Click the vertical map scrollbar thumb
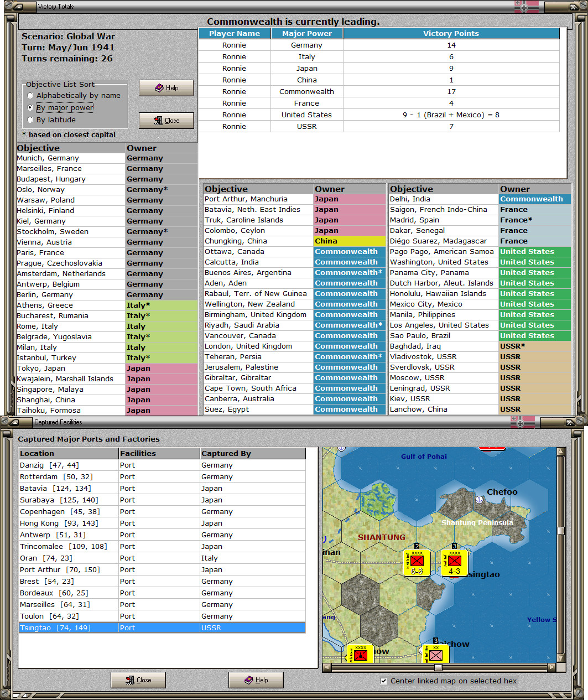Image resolution: width=588 pixels, height=700 pixels. click(561, 531)
